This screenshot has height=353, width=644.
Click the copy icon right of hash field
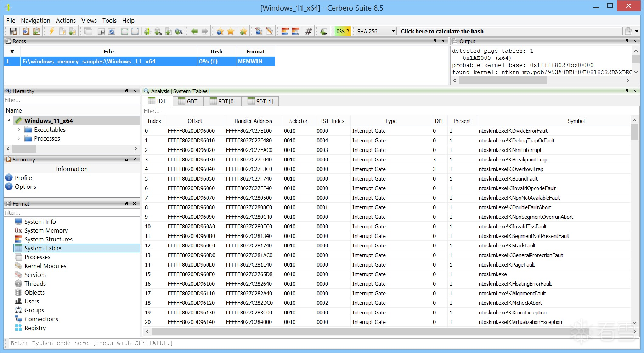[x=629, y=31]
